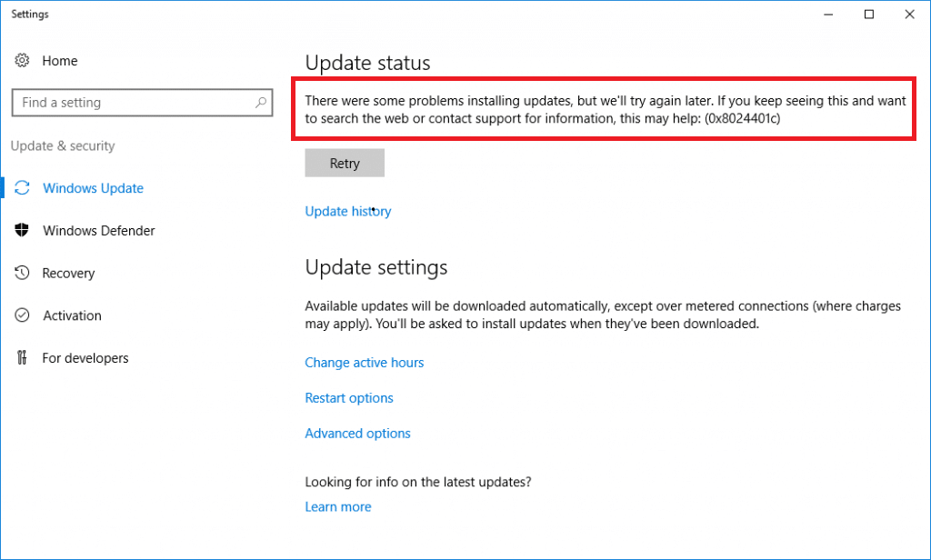Focus the Find a setting field
The width and height of the screenshot is (931, 560).
point(142,103)
